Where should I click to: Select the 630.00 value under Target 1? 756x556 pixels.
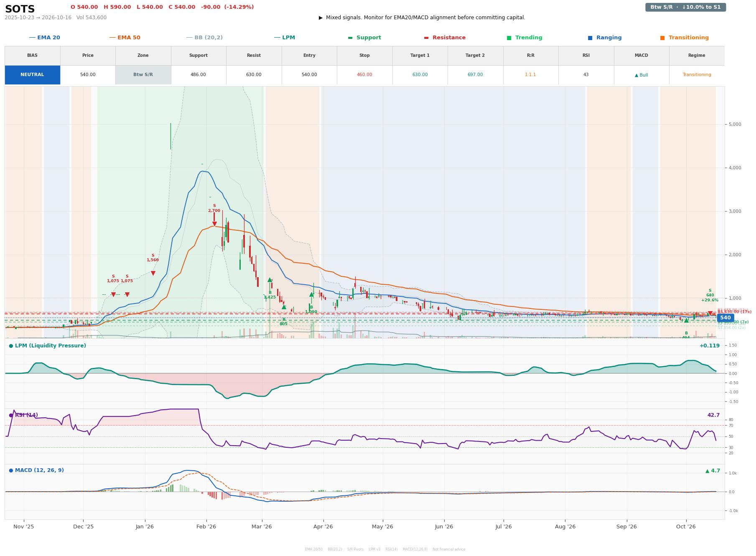coord(420,75)
